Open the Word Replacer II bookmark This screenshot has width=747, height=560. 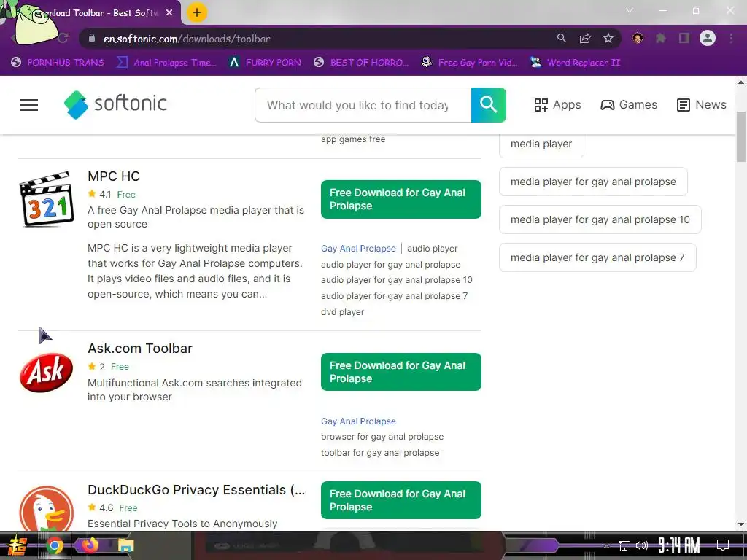(x=576, y=63)
